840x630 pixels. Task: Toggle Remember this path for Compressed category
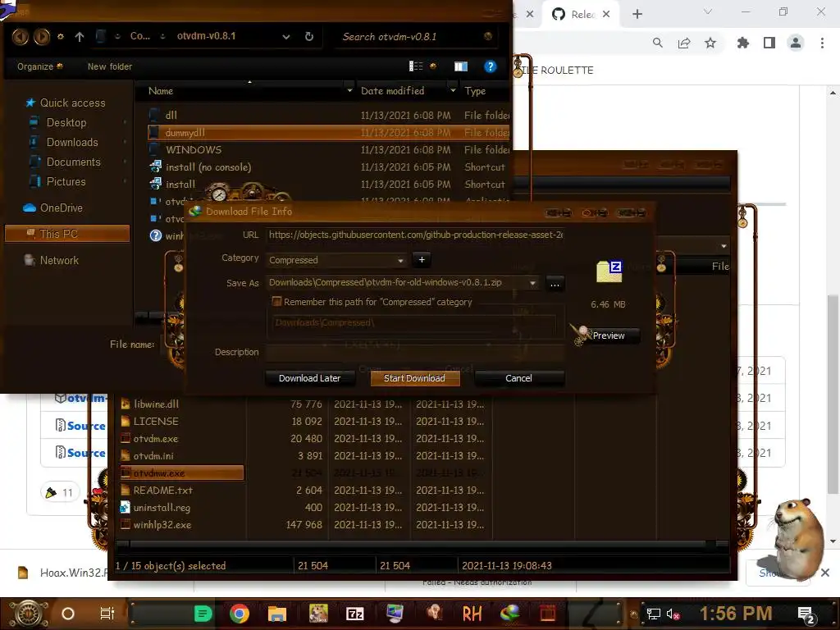(276, 302)
